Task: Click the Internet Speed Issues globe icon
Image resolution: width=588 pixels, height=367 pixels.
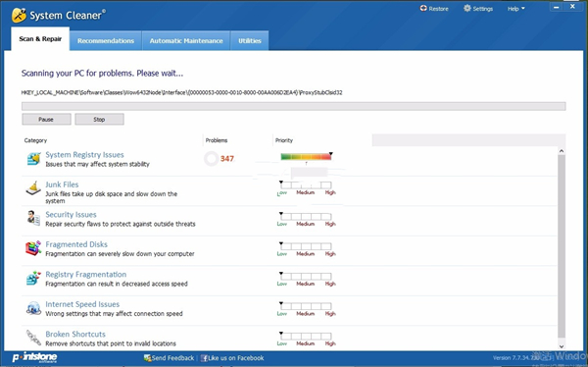Action: point(33,308)
